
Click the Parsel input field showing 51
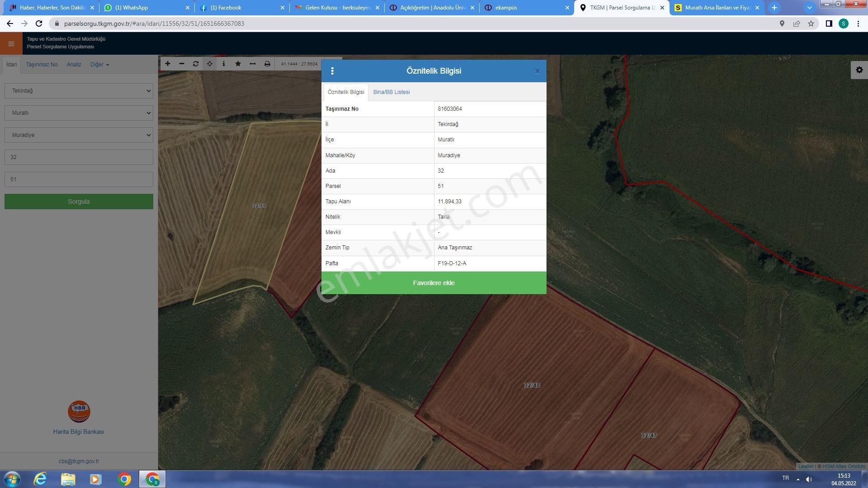click(79, 179)
